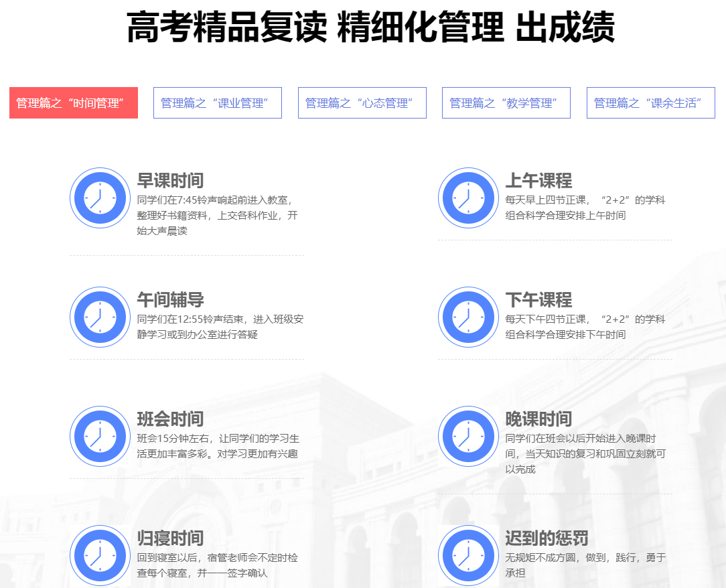Click the description mentioning 12:55铃声结束
This screenshot has width=726, height=588.
220,327
